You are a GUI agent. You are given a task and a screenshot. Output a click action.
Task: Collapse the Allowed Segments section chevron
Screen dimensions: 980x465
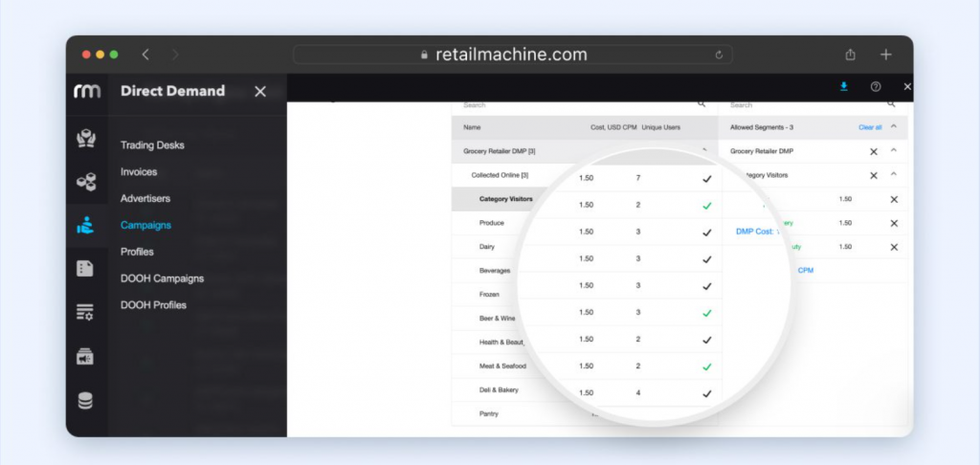pos(894,126)
